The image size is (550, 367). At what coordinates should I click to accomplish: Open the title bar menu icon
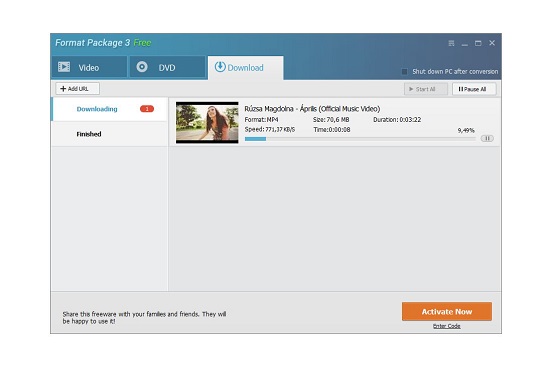pyautogui.click(x=451, y=43)
